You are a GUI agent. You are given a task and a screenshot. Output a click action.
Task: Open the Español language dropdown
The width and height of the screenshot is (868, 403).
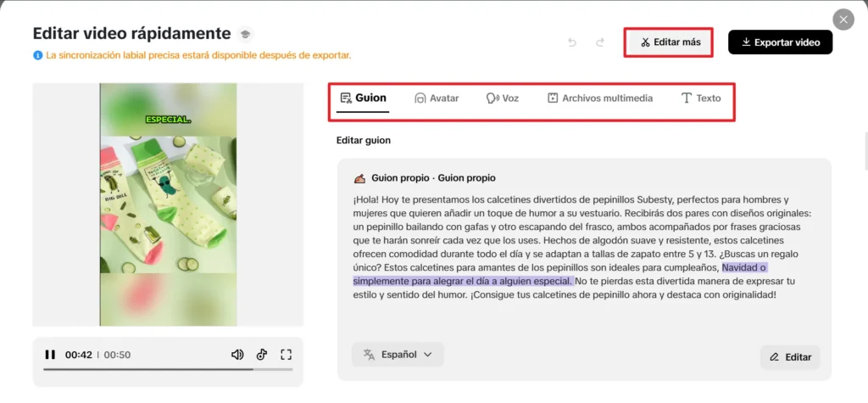pyautogui.click(x=398, y=355)
